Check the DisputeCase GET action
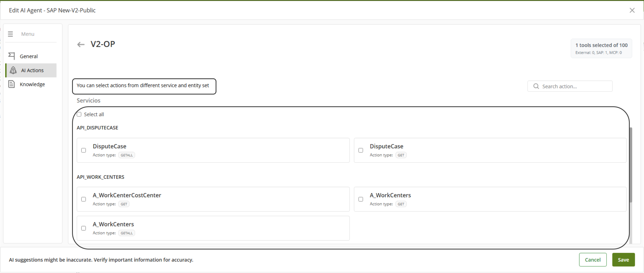 click(x=361, y=150)
